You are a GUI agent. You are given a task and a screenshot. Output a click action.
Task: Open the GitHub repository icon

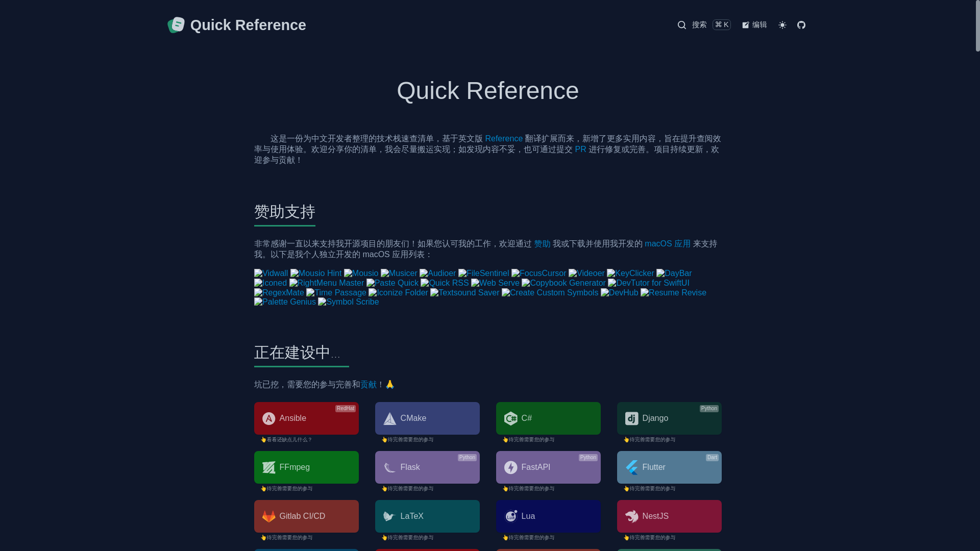(x=801, y=25)
